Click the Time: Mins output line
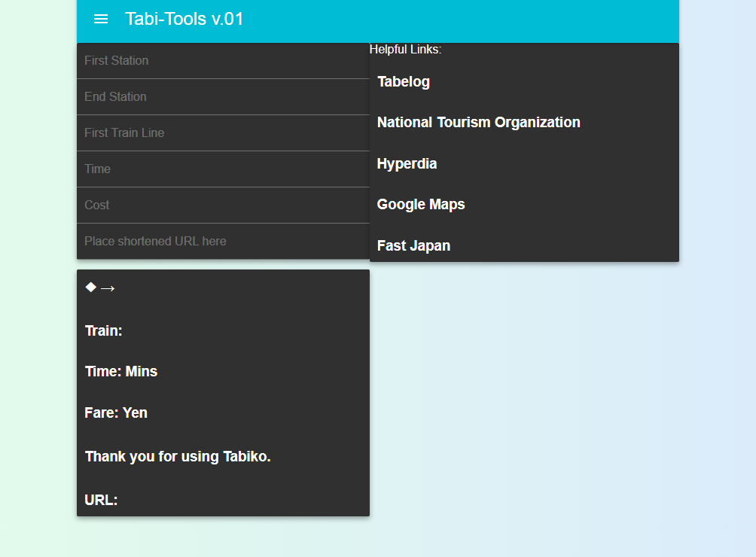The height and width of the screenshot is (557, 756). [121, 372]
